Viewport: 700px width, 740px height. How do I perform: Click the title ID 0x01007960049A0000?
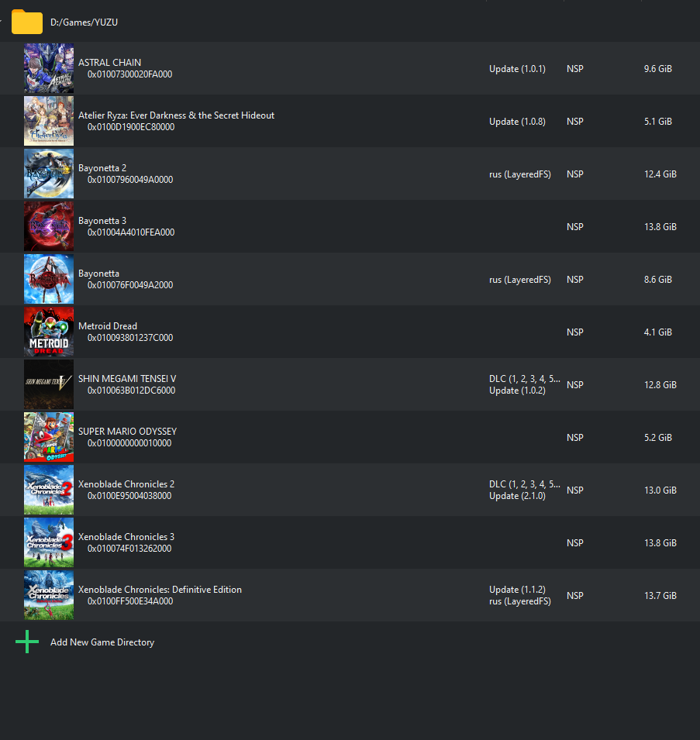point(130,179)
